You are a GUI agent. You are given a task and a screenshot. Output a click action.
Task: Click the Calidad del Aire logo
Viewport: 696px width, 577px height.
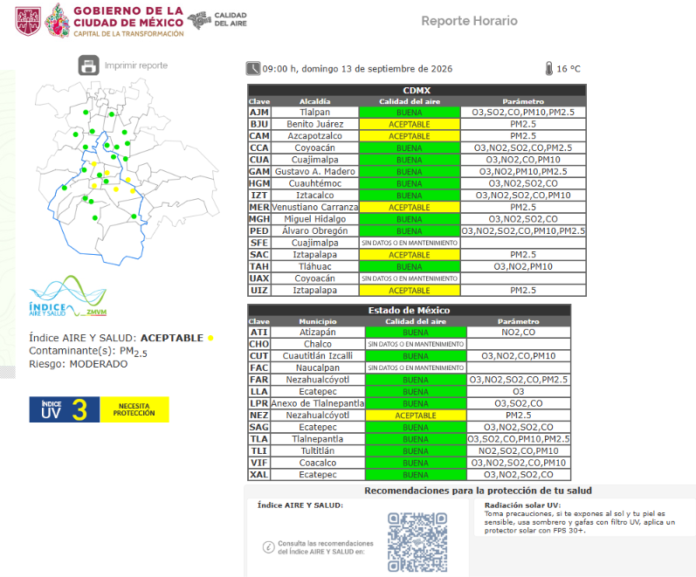tap(218, 20)
